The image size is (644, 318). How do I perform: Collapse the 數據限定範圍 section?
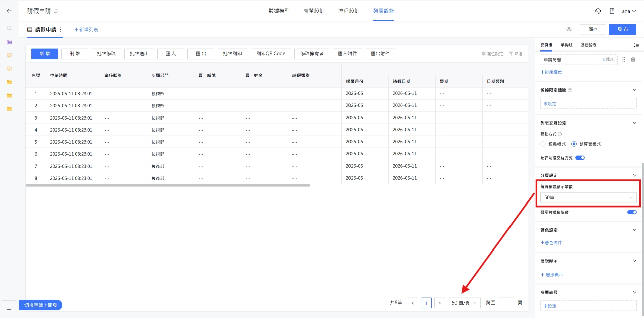tap(635, 90)
